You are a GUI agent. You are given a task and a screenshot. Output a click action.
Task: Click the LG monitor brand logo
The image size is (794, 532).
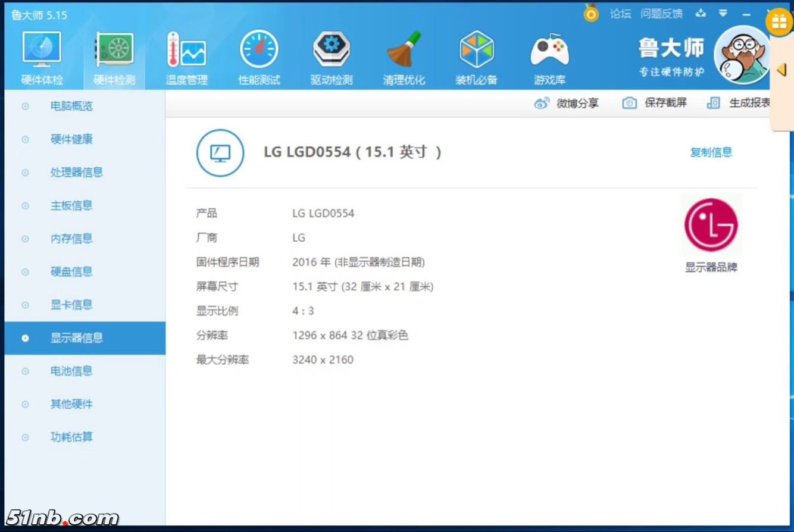tap(711, 226)
